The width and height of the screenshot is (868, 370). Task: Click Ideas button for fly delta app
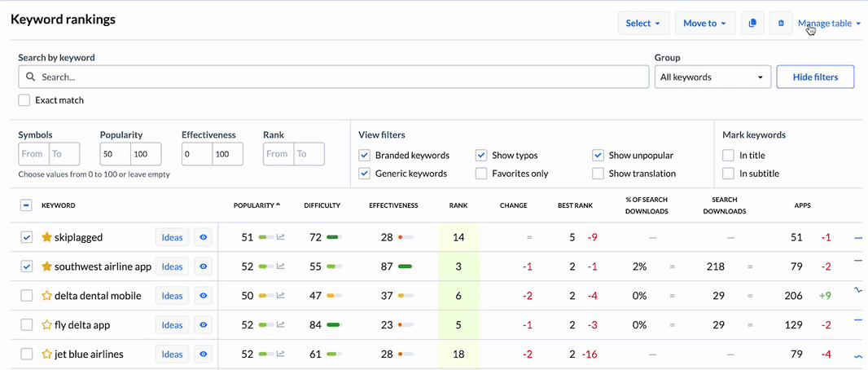tap(172, 325)
